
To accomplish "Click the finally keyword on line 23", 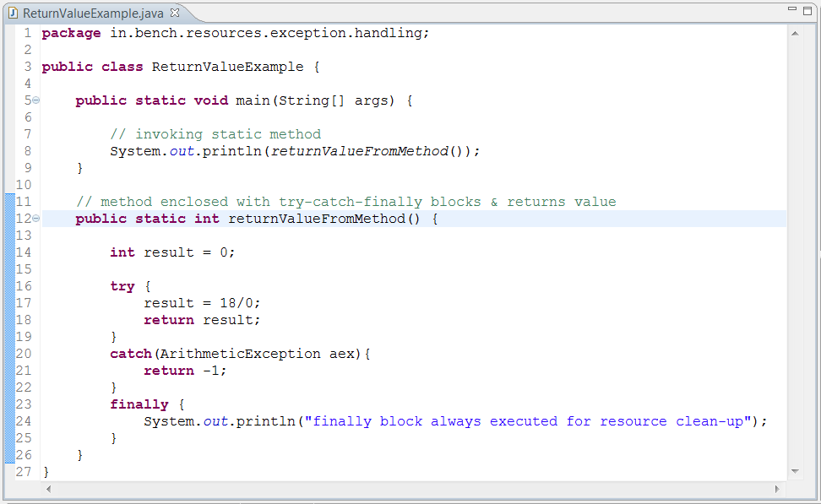I will [x=139, y=404].
